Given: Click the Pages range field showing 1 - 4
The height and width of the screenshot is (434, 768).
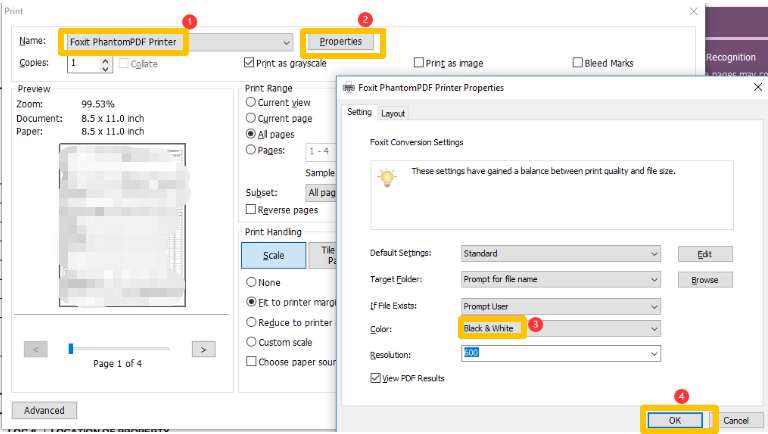Looking at the screenshot, I should (321, 151).
